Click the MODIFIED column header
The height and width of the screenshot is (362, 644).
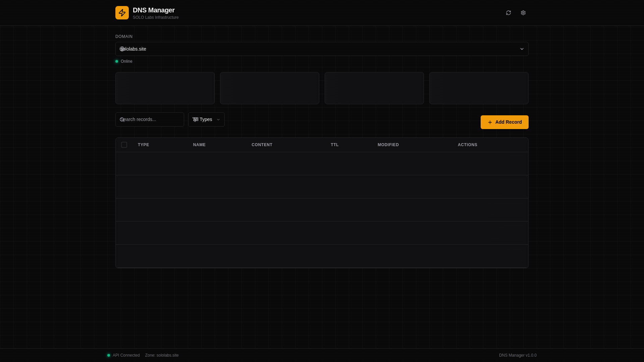[388, 145]
